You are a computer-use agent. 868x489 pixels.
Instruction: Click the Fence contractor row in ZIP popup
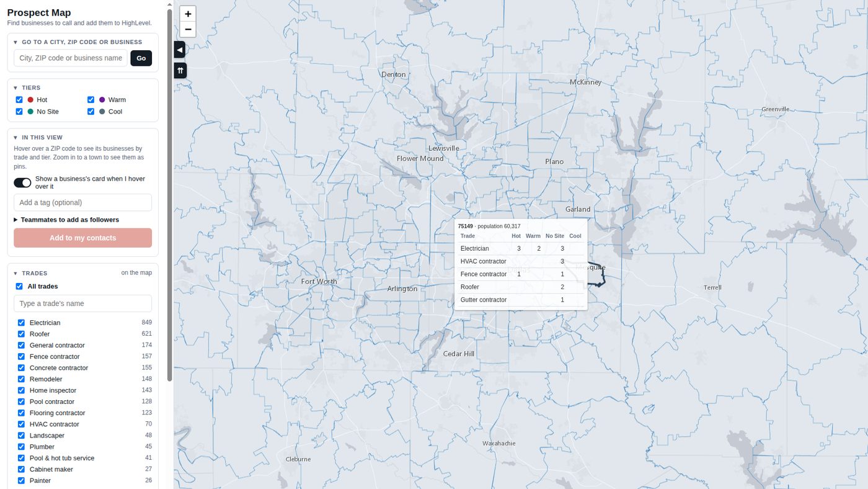pos(521,274)
